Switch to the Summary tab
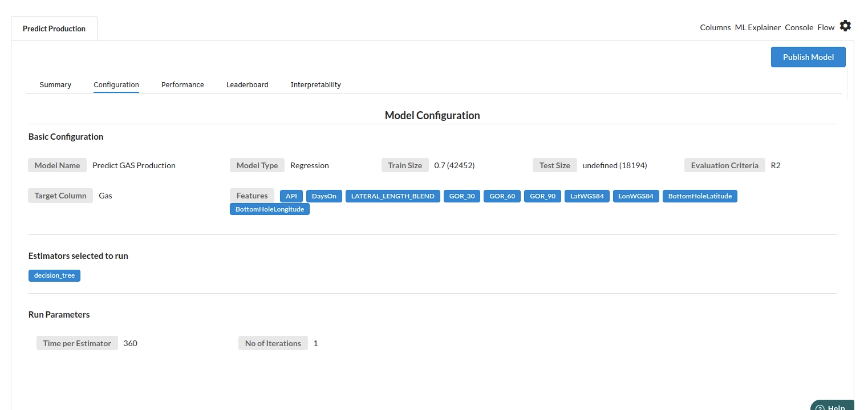 pos(55,85)
